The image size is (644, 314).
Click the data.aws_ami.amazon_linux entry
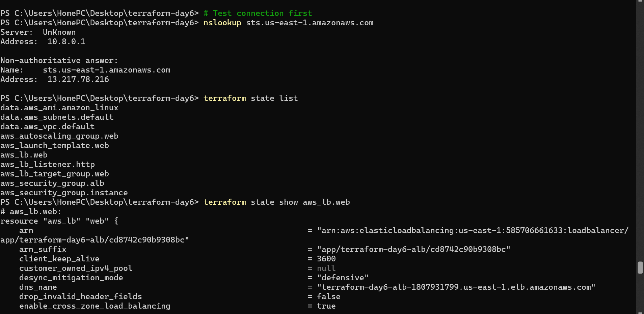tap(59, 108)
